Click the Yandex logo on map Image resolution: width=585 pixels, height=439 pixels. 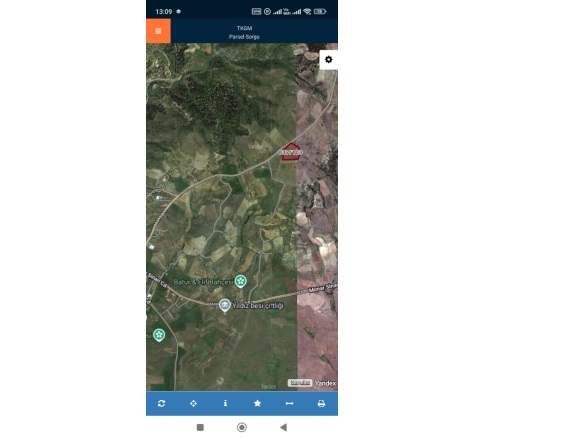[325, 383]
